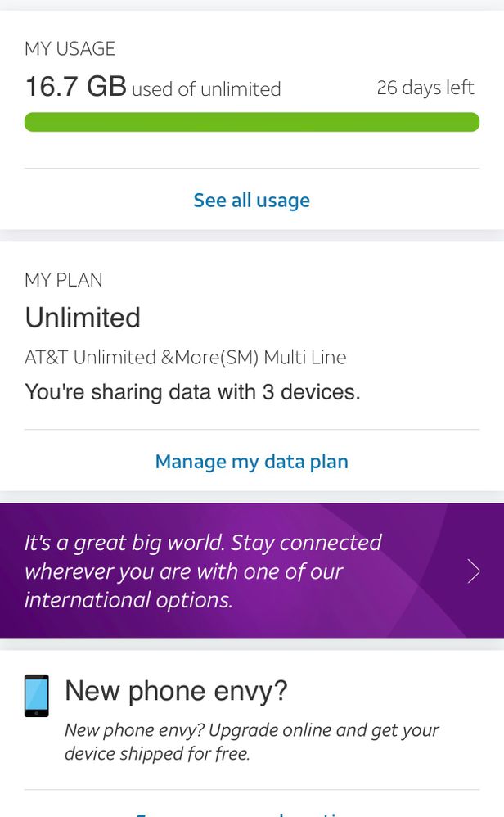The width and height of the screenshot is (504, 817).
Task: Select AT&T Unlimited &More Multi Line text
Action: click(185, 357)
